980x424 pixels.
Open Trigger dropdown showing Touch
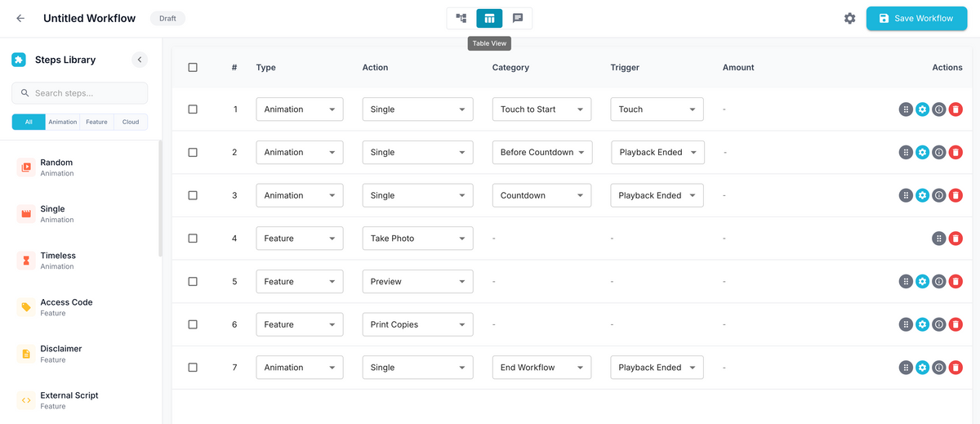click(x=657, y=109)
